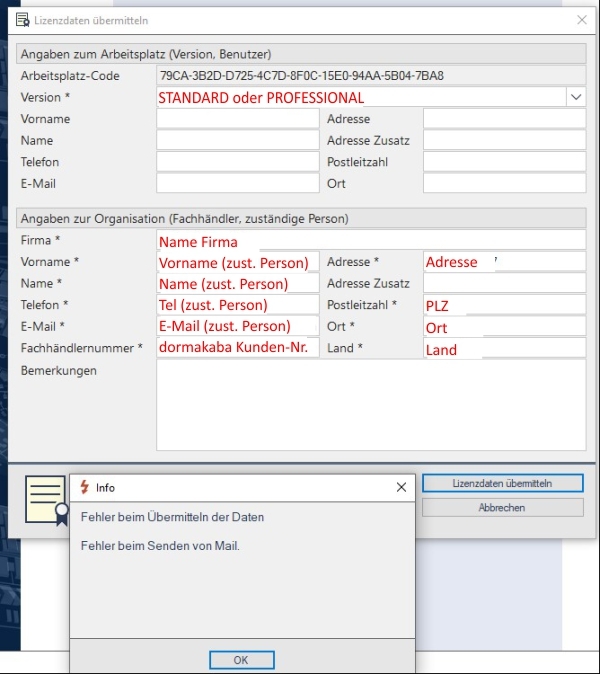Select the organisation Land field
600x674 pixels.
[x=504, y=348]
